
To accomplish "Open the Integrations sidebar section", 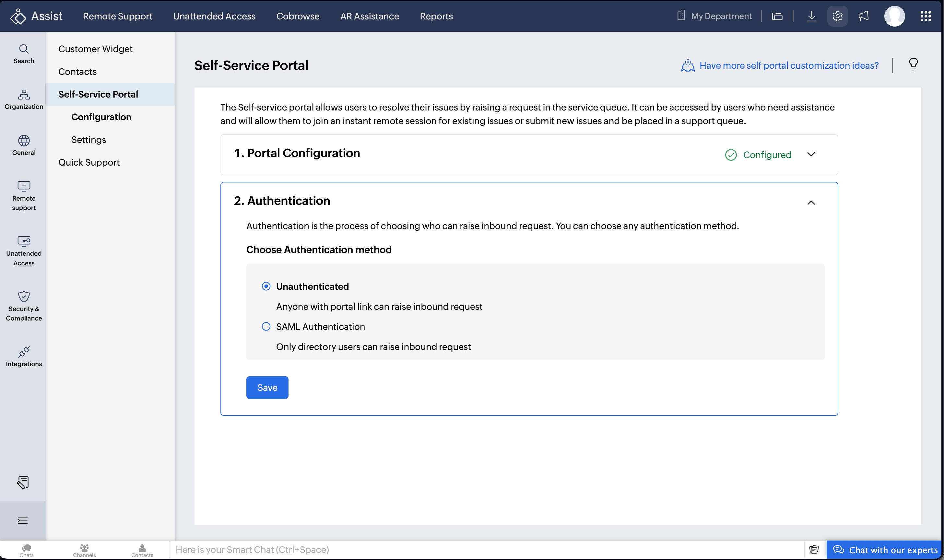I will (x=24, y=356).
